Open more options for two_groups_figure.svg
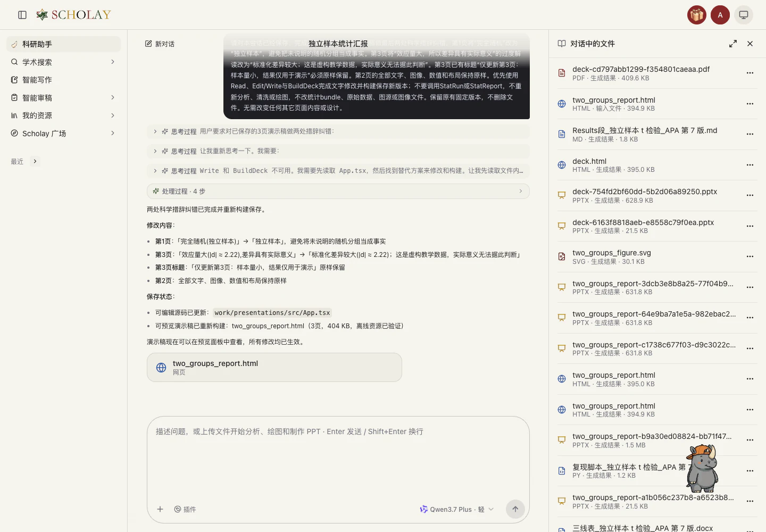This screenshot has height=532, width=766. click(x=750, y=256)
